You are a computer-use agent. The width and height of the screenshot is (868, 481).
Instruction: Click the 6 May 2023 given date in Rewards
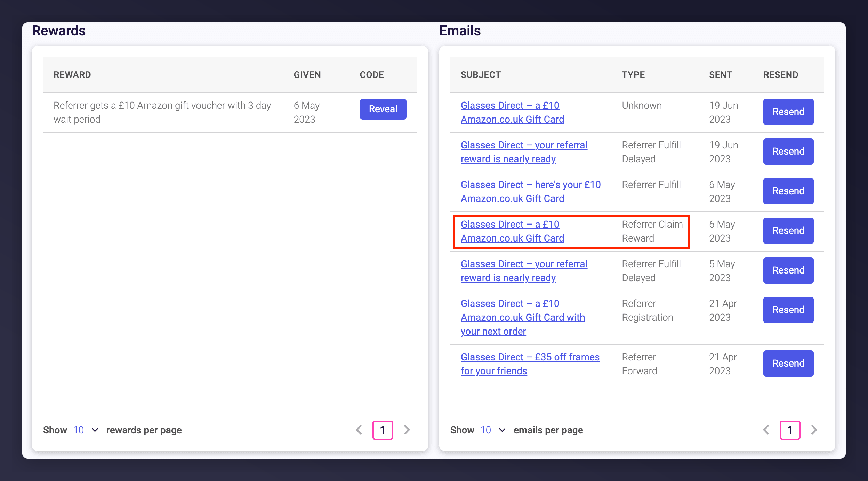pyautogui.click(x=307, y=112)
